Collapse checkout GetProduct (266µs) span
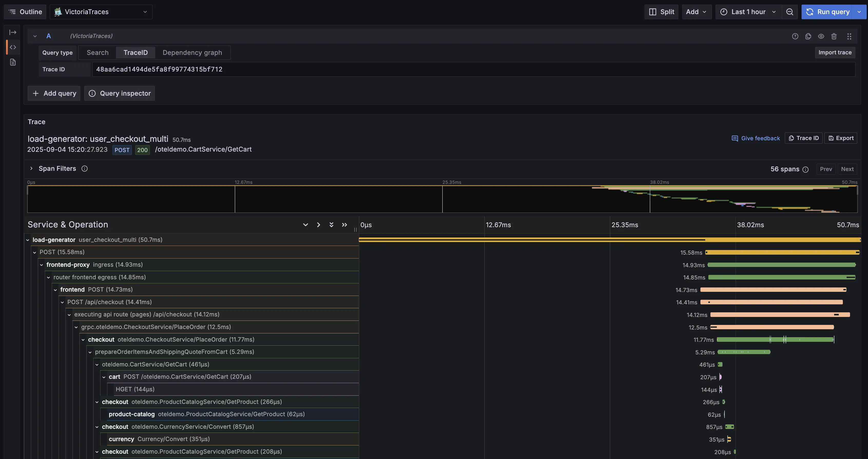868x459 pixels. 97,402
